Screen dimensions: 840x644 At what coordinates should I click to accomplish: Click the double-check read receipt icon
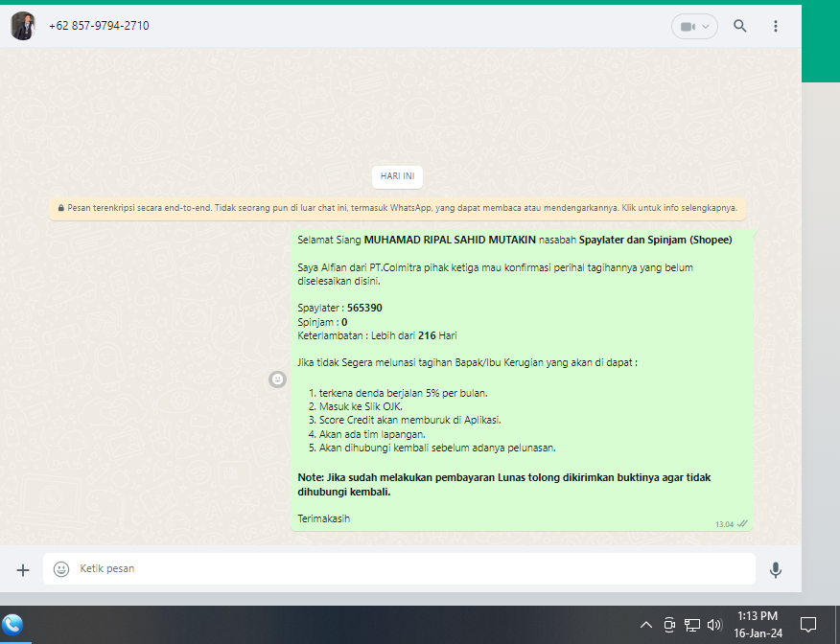tap(742, 523)
